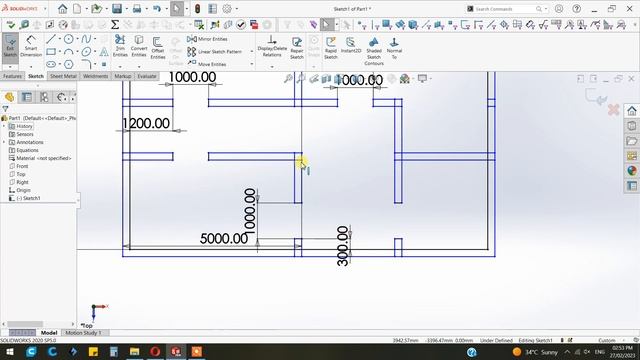Screen dimensions: 640x360
Task: Click the feature tree filter icon
Action: (x=5, y=109)
